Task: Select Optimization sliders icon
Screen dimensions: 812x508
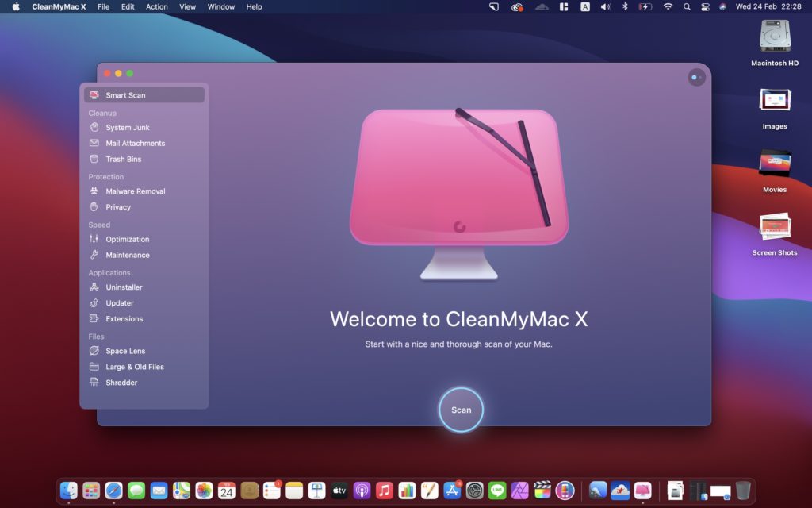Action: (94, 239)
